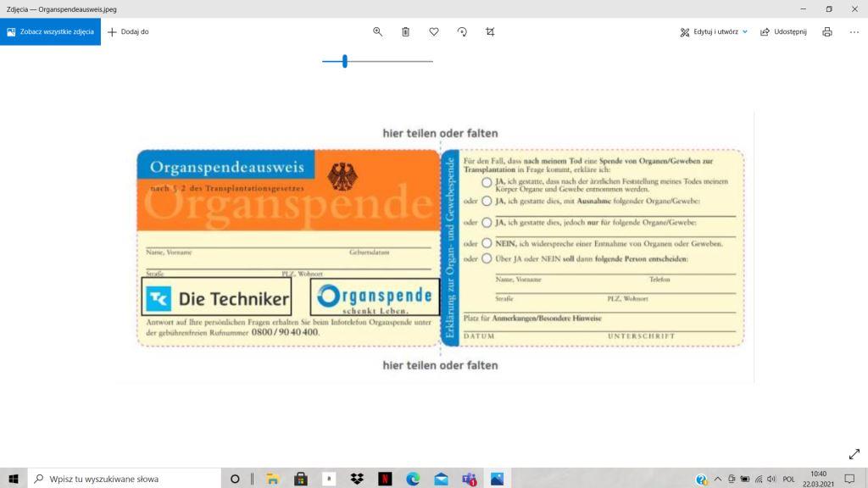Enter fullscreen with the diagonal arrows icon
Image resolution: width=868 pixels, height=488 pixels.
[x=854, y=454]
